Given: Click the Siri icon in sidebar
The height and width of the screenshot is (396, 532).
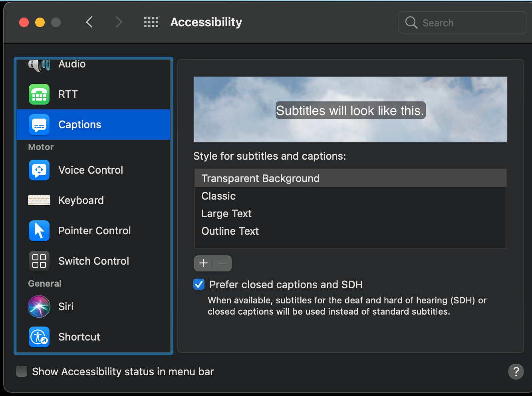Looking at the screenshot, I should [39, 307].
